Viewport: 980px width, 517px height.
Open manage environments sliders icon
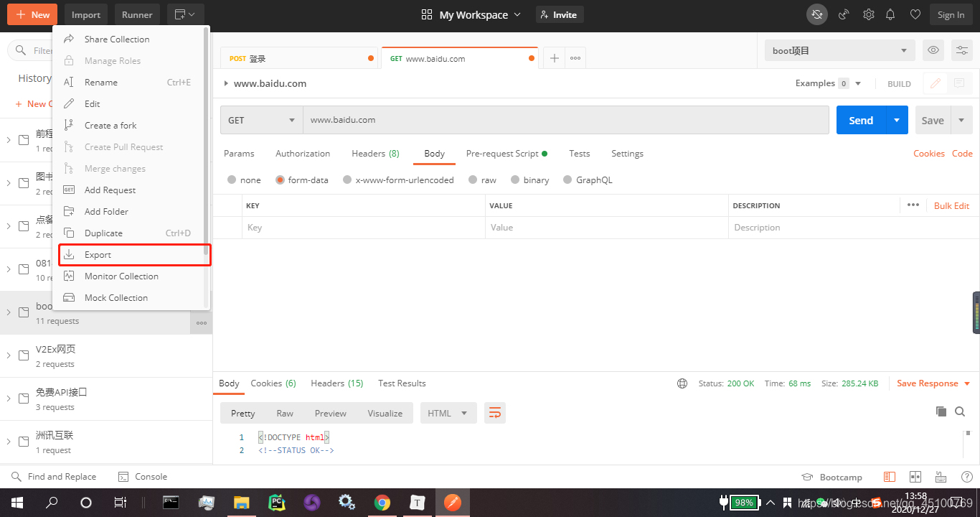962,50
